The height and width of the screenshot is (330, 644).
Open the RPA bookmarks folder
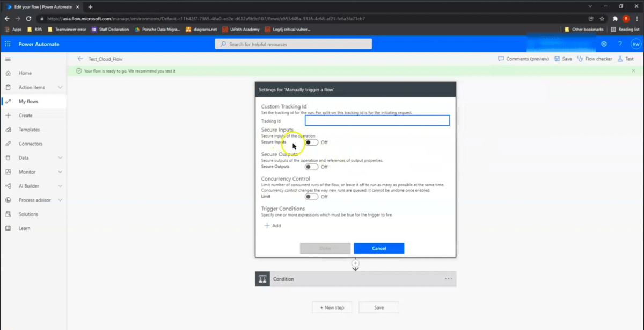pos(34,30)
